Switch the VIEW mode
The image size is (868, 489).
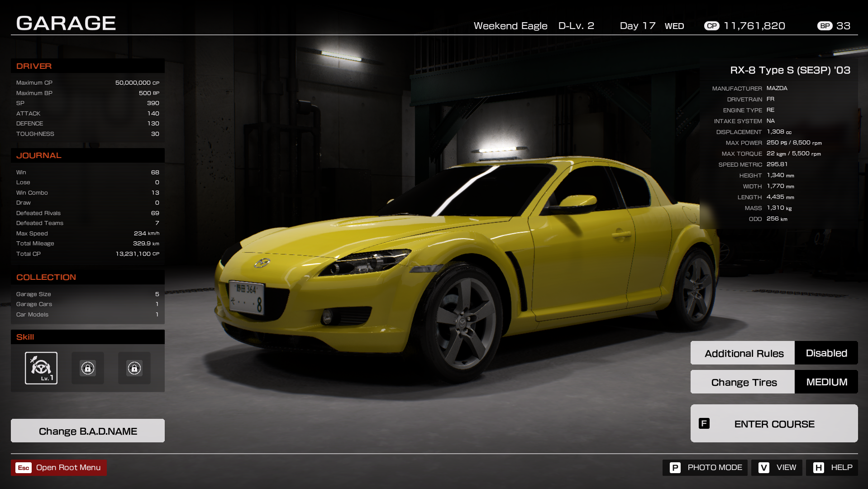pos(777,468)
